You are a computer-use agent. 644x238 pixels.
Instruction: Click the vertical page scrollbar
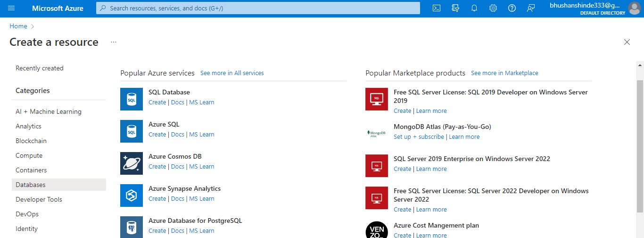640,142
